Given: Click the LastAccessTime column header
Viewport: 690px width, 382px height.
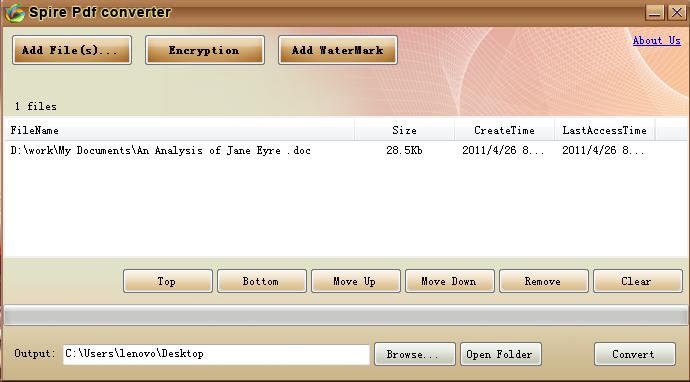Looking at the screenshot, I should [x=605, y=130].
